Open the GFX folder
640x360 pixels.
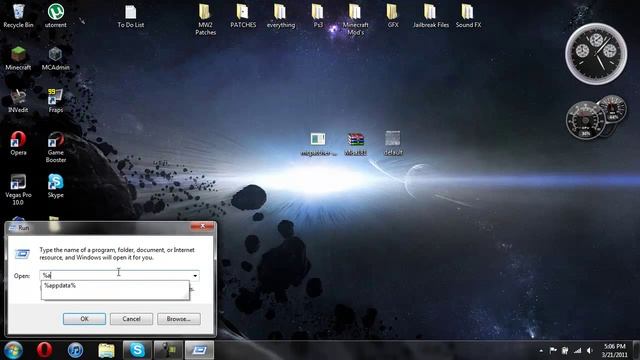coord(393,16)
